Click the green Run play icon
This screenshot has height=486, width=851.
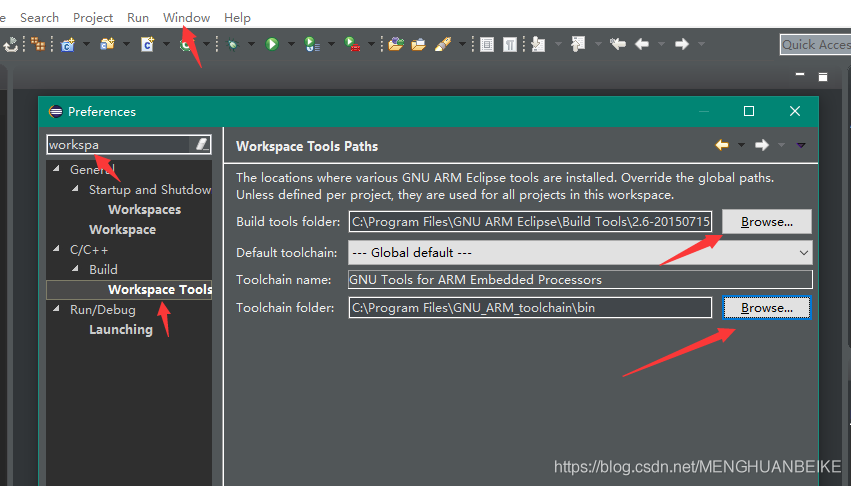[272, 44]
